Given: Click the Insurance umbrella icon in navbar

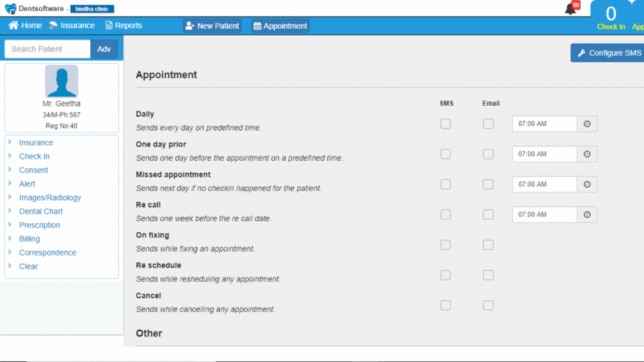Looking at the screenshot, I should click(x=53, y=25).
